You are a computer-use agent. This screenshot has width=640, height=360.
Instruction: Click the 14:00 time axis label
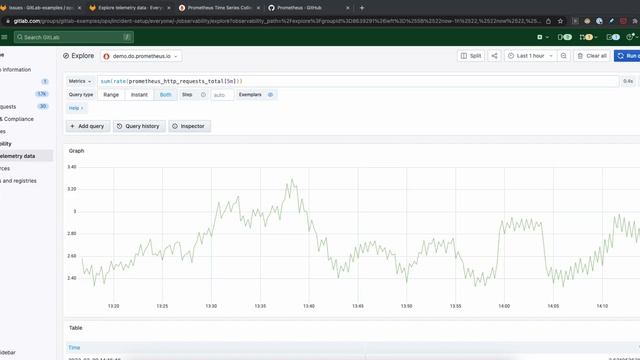504,306
